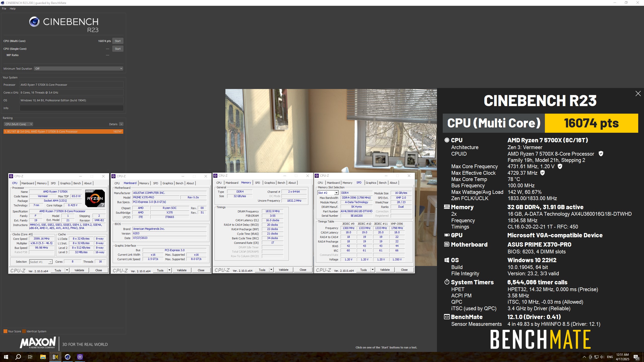The width and height of the screenshot is (644, 362).
Task: Open File Explorer from the taskbar
Action: [43, 357]
